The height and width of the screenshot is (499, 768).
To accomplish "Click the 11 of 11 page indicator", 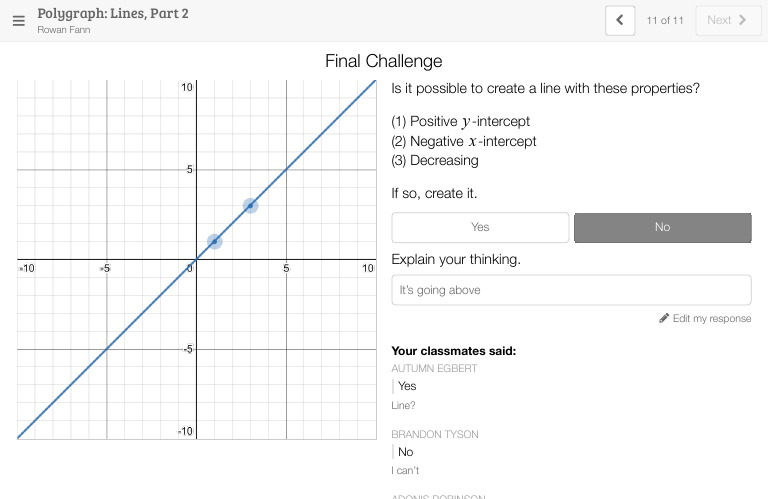I will point(665,20).
